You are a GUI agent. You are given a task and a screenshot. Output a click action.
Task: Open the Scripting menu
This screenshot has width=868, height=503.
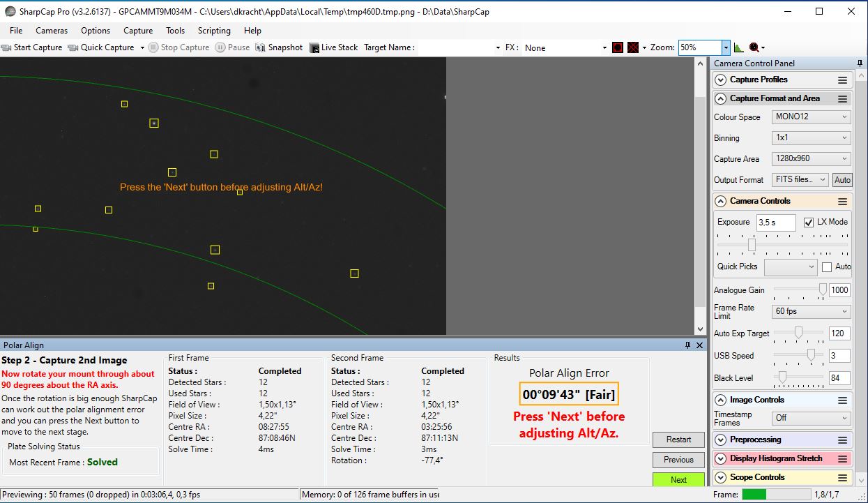(214, 31)
